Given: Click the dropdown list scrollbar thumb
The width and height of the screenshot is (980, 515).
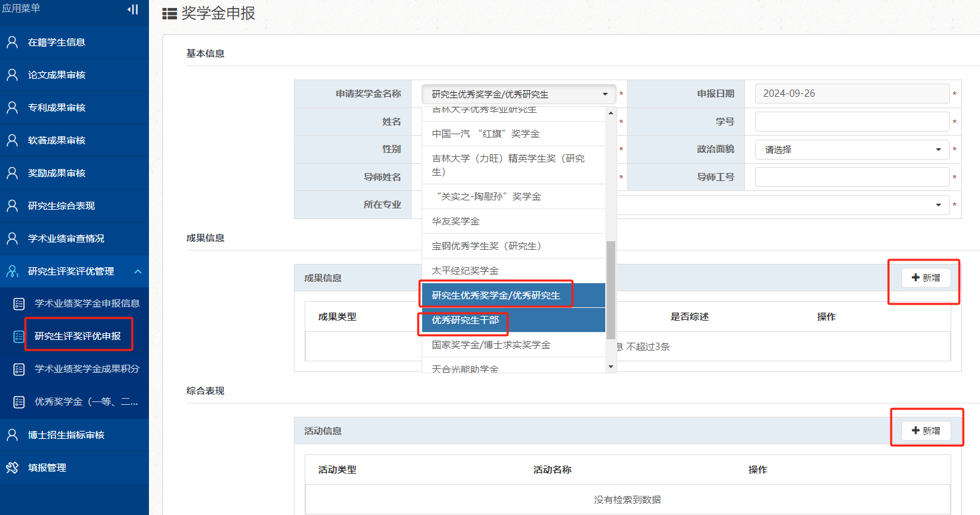Looking at the screenshot, I should coord(611,291).
